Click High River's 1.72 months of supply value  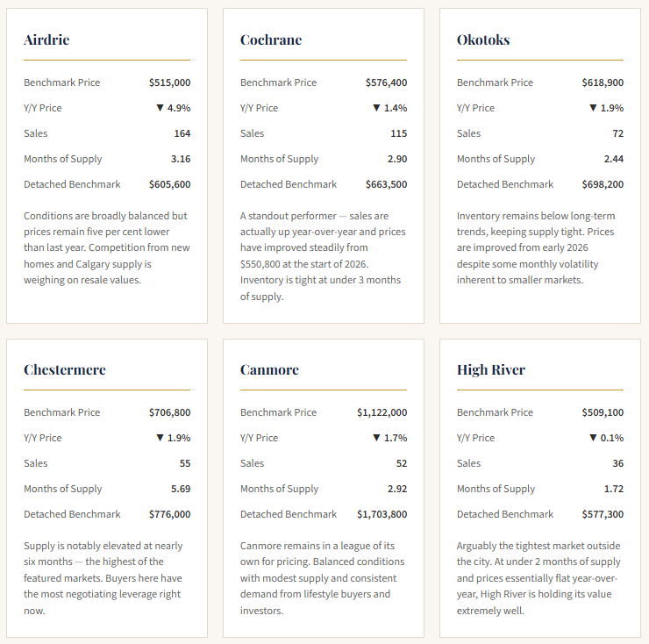[614, 489]
